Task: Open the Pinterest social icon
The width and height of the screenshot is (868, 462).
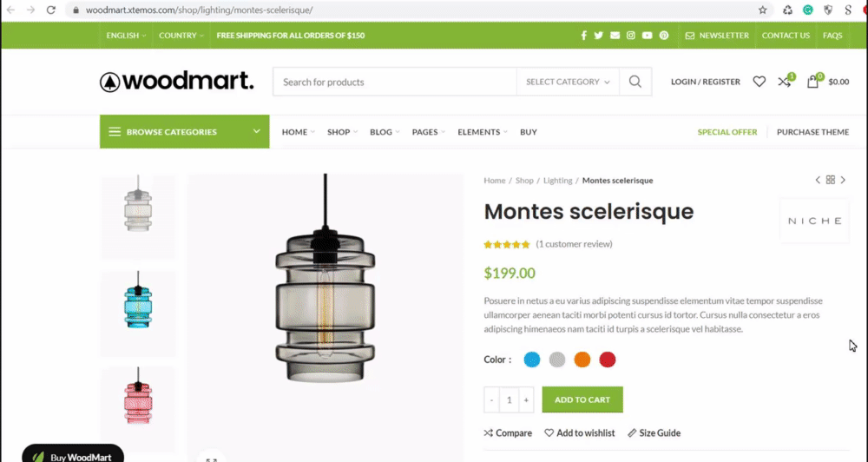Action: 664,36
